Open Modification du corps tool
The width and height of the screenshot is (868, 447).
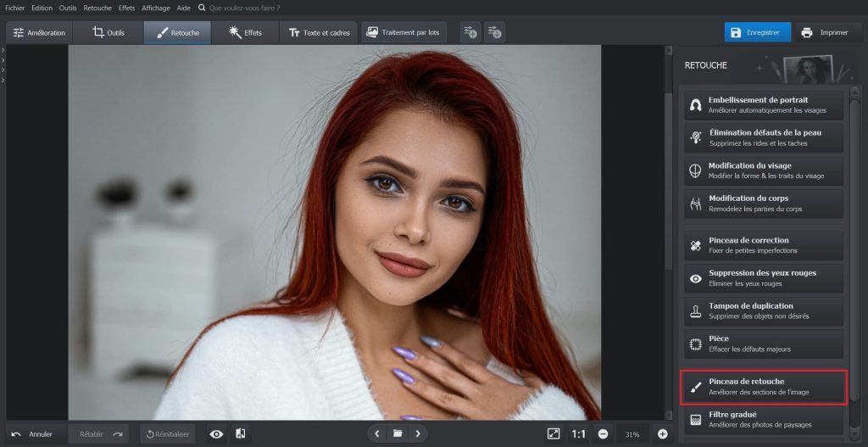point(764,204)
